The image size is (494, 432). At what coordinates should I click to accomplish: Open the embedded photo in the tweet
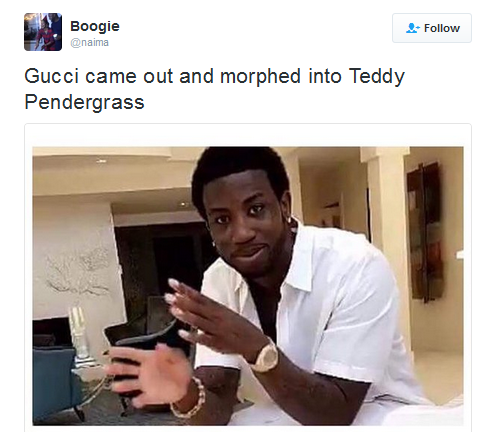(x=248, y=286)
